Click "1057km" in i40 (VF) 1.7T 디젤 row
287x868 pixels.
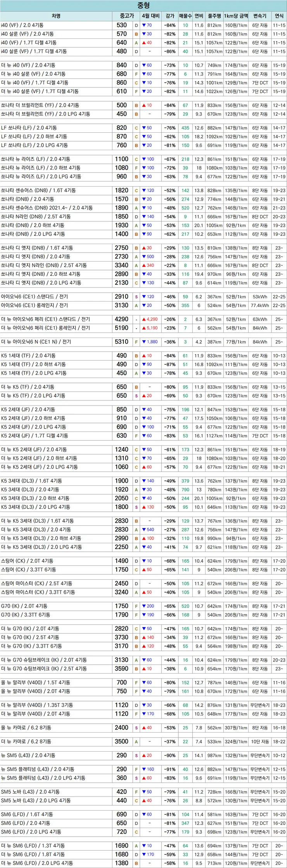(x=214, y=43)
